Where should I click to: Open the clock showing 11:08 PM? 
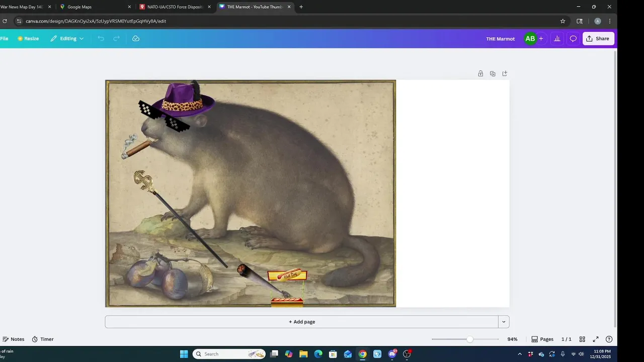(x=602, y=354)
